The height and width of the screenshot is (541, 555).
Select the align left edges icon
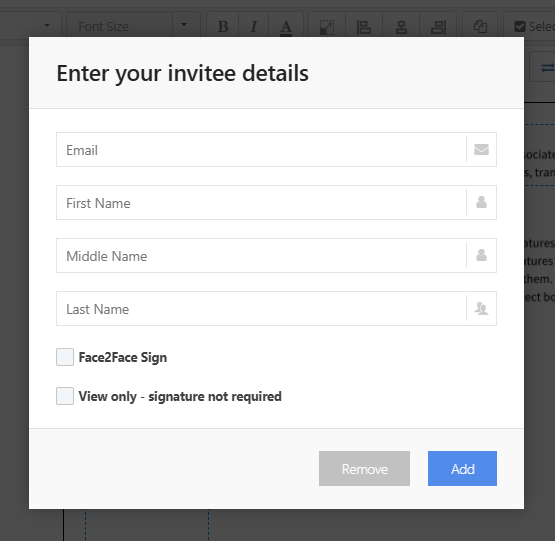tap(364, 27)
